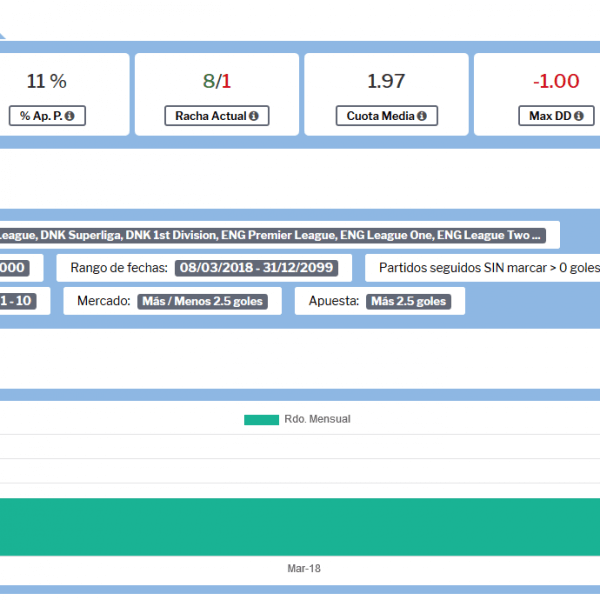
Task: Open the leagues filter listing DNK Superliga
Action: [271, 236]
